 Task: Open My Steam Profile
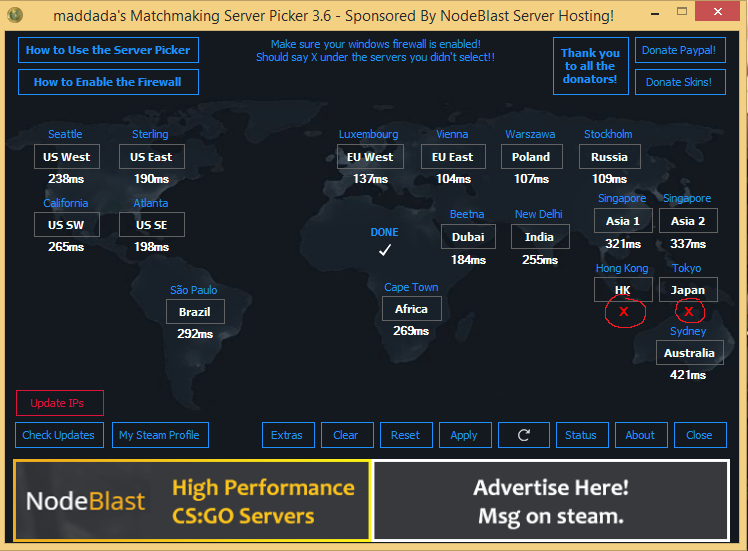click(160, 435)
